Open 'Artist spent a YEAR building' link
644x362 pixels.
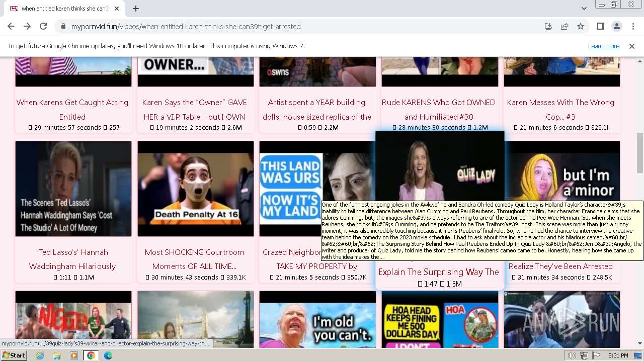[317, 109]
